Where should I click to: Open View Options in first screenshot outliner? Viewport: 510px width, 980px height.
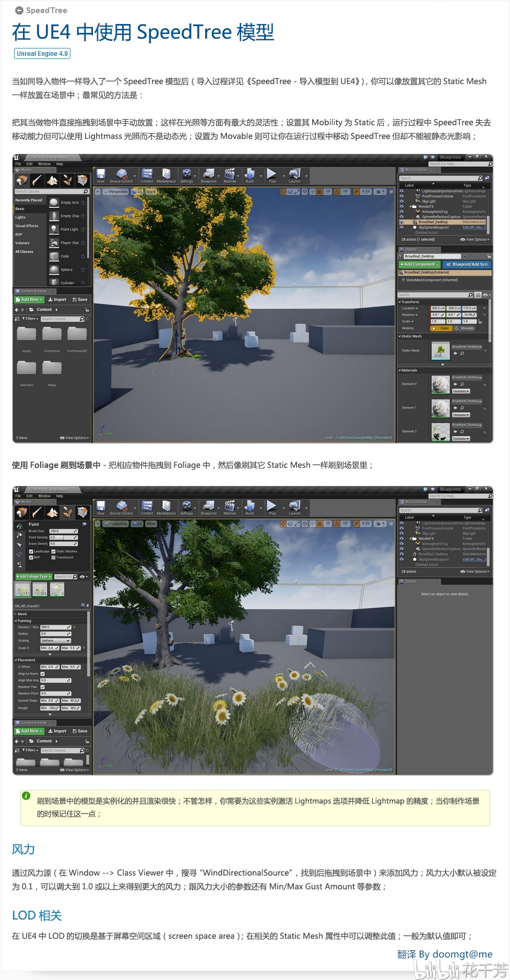pyautogui.click(x=475, y=240)
